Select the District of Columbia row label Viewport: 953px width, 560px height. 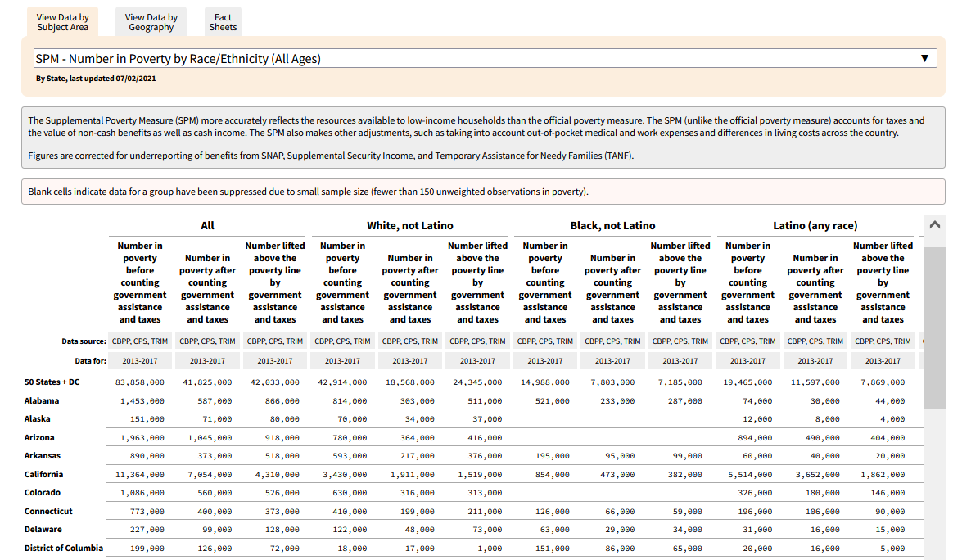[64, 548]
